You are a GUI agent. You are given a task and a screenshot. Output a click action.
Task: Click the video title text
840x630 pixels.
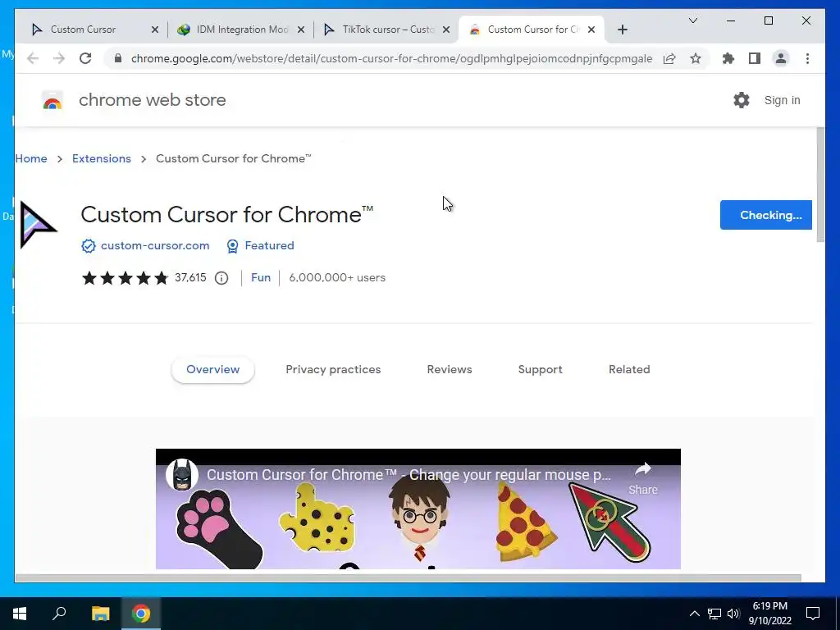click(409, 475)
